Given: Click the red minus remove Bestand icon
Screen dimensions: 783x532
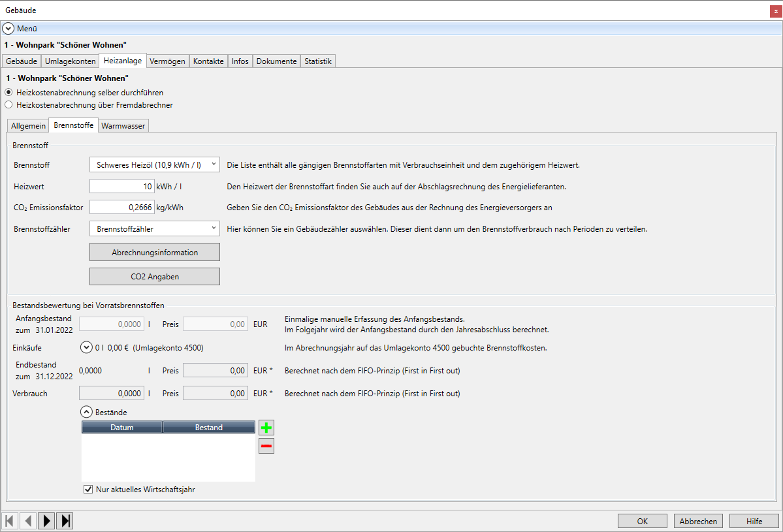Looking at the screenshot, I should point(266,446).
